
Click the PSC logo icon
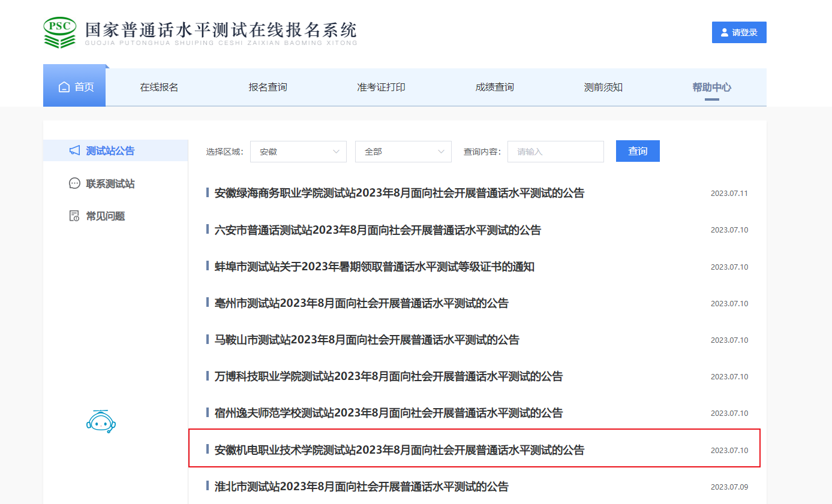tap(60, 32)
